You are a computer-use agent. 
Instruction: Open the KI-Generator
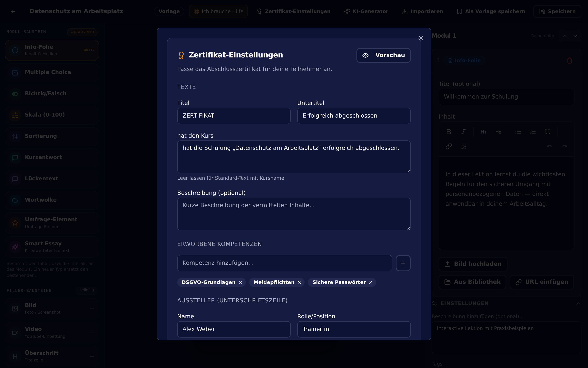[x=366, y=11]
